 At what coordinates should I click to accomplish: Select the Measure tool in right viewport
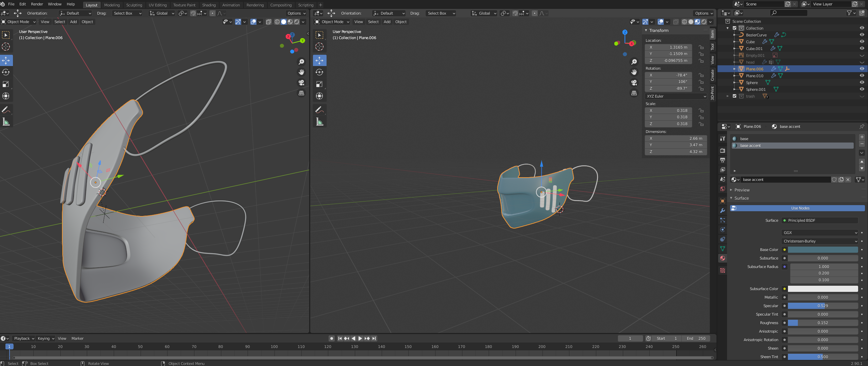pyautogui.click(x=319, y=122)
